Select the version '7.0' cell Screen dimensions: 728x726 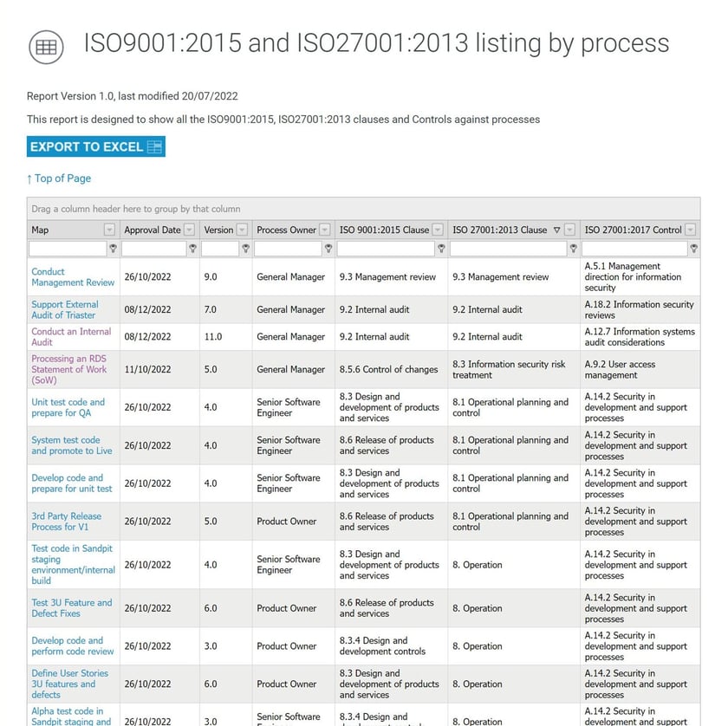[x=226, y=309]
